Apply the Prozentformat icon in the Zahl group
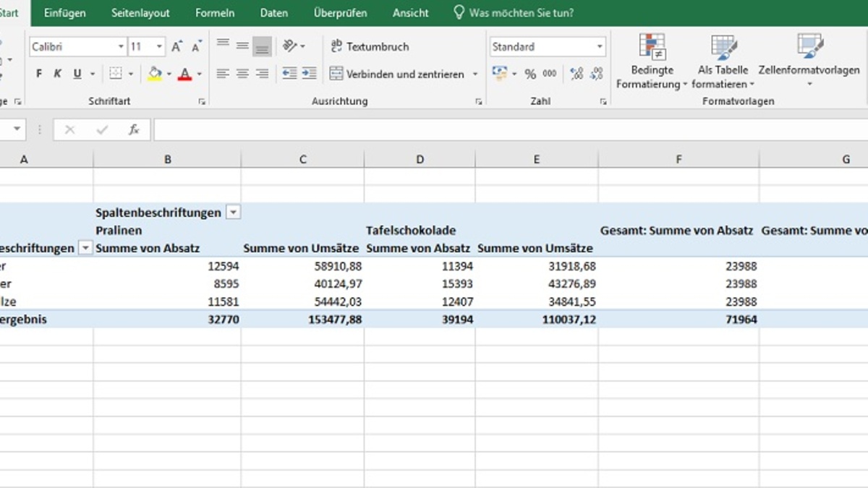This screenshot has height=488, width=868. pyautogui.click(x=530, y=73)
